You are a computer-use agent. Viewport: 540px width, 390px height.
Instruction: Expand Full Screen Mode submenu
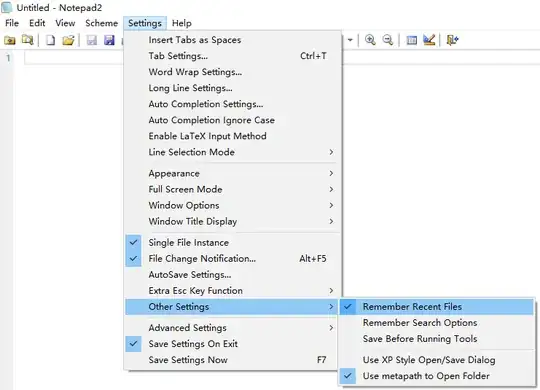pos(232,189)
